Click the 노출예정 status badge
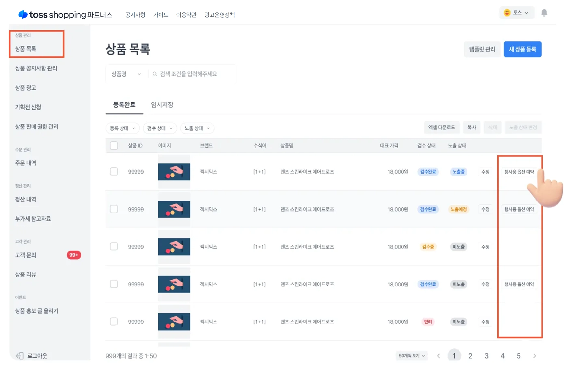The image size is (588, 365). 458,209
